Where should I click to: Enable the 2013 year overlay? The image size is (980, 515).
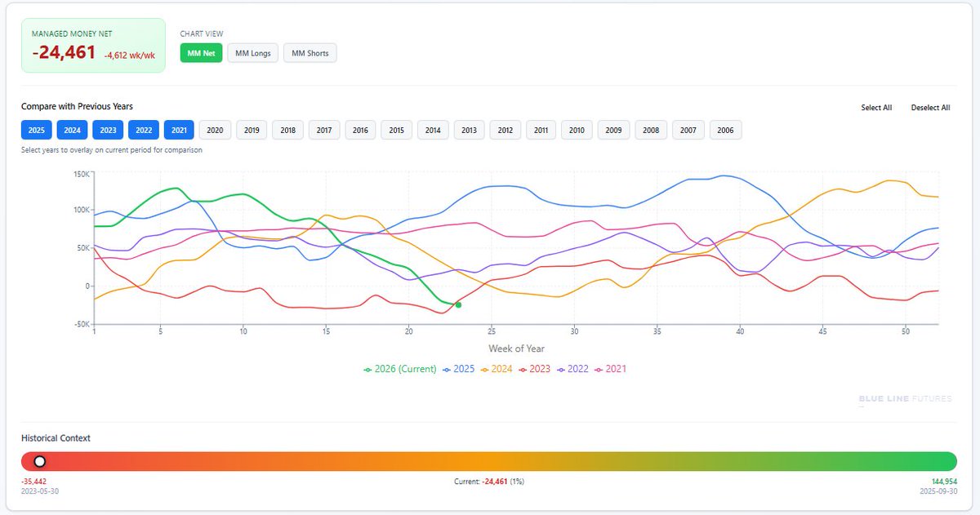(x=469, y=130)
